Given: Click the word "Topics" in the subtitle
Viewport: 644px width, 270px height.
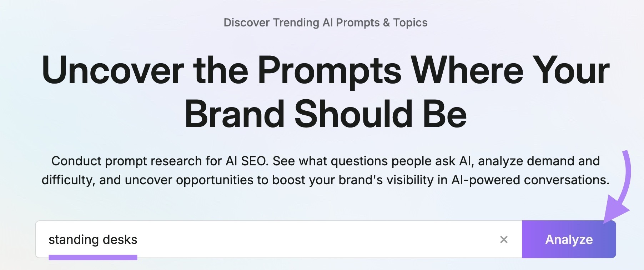Looking at the screenshot, I should click(x=410, y=22).
